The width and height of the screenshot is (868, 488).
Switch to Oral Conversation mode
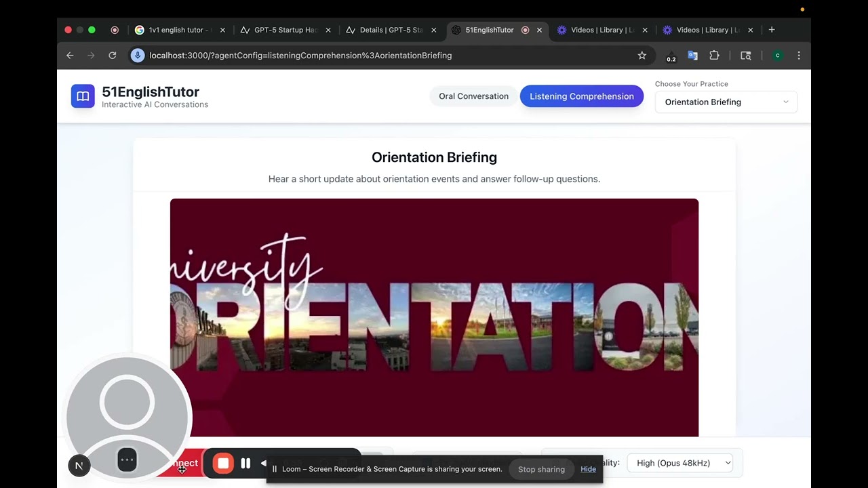tap(473, 96)
